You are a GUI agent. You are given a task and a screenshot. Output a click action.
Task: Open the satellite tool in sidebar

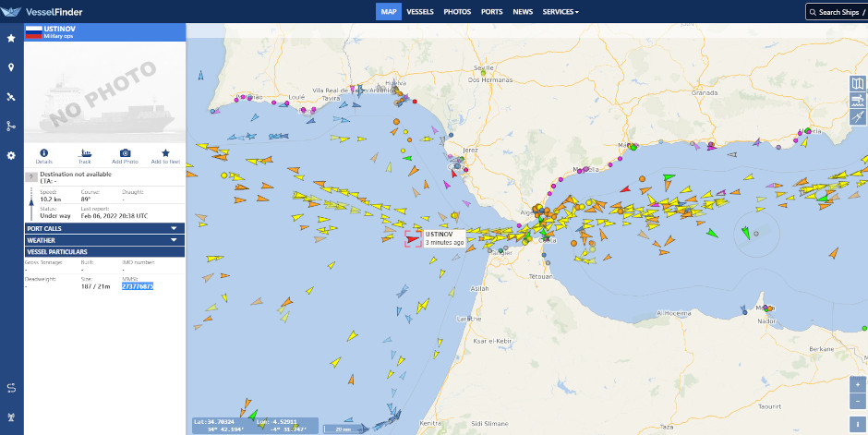point(10,97)
